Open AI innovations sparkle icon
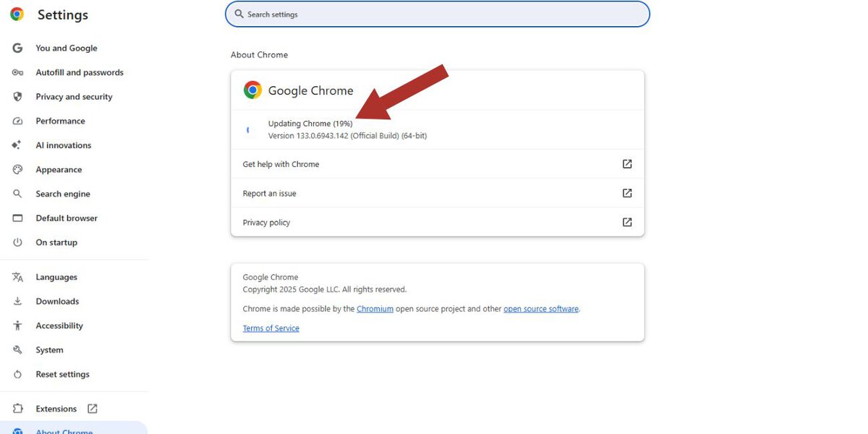Screen dimensions: 868x434 point(17,145)
